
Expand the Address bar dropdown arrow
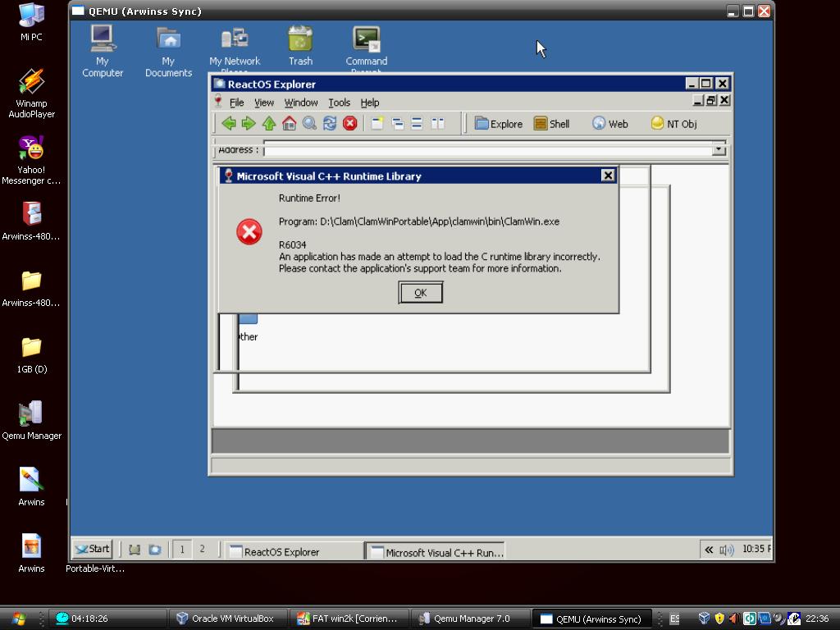pos(719,150)
